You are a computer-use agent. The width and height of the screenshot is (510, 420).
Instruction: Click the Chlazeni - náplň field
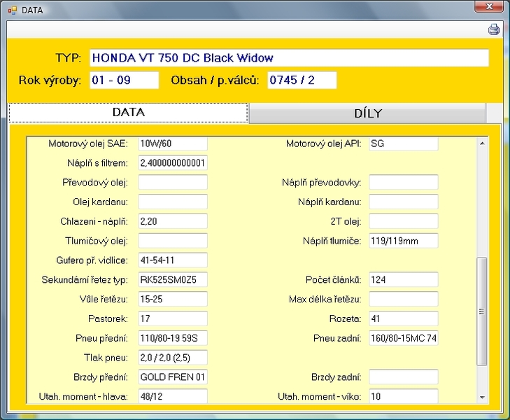click(173, 221)
